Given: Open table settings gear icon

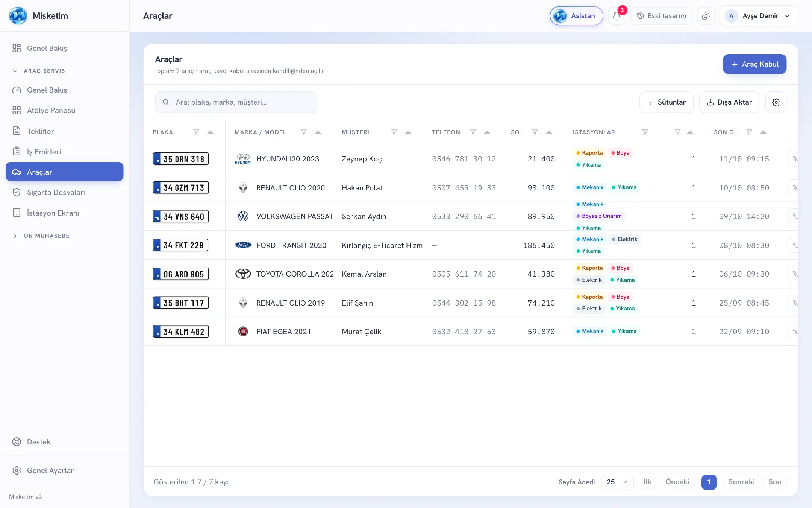Looking at the screenshot, I should pos(776,102).
